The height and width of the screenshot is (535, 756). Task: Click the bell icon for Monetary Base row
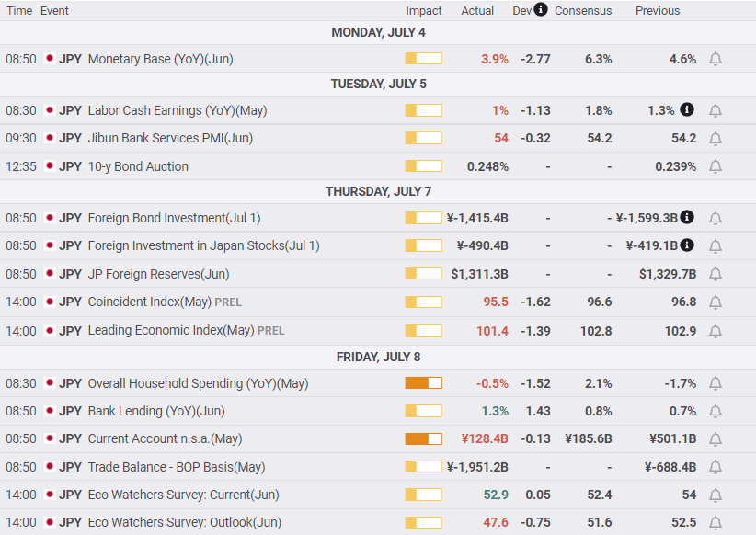(x=716, y=59)
